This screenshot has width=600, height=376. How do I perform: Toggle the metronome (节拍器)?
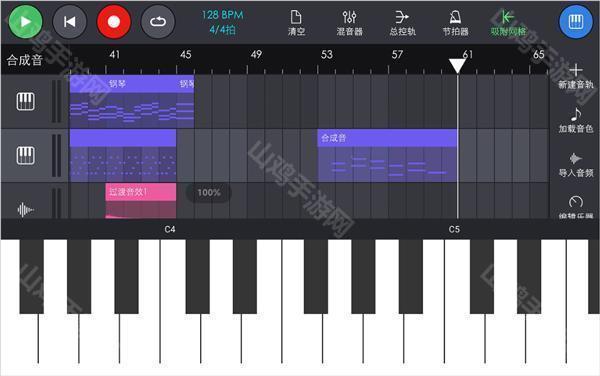click(455, 23)
